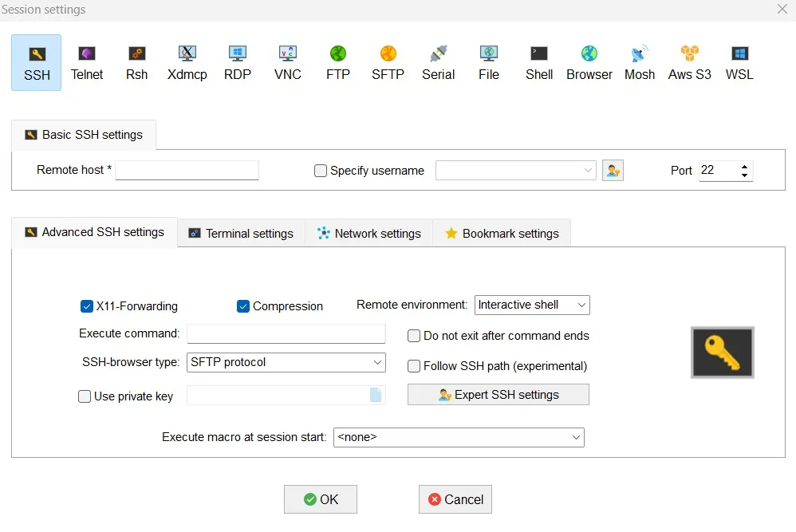Image resolution: width=796 pixels, height=532 pixels.
Task: Choose the Shell session icon
Action: click(x=538, y=62)
